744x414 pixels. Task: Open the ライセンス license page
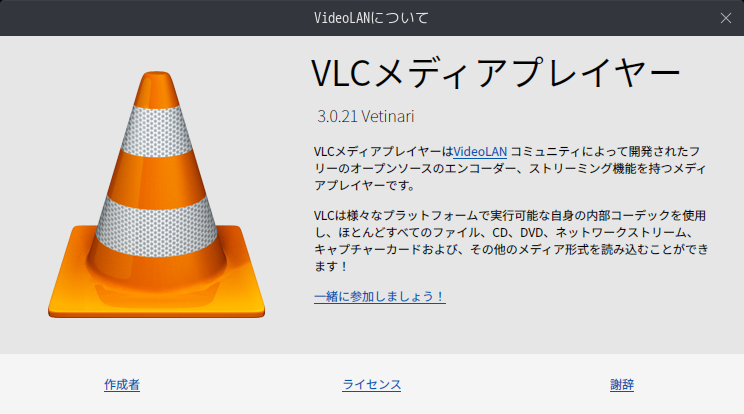tap(372, 385)
